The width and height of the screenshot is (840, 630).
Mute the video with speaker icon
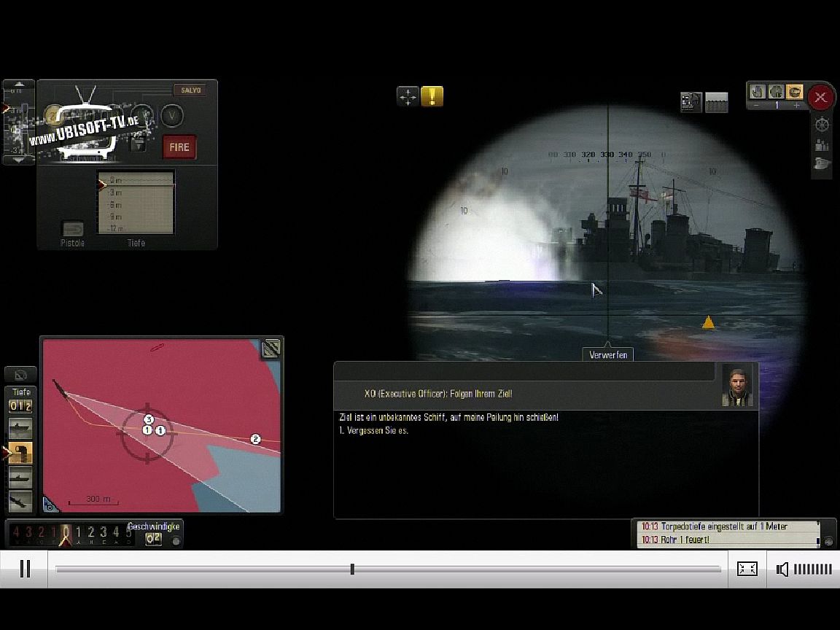[x=782, y=569]
